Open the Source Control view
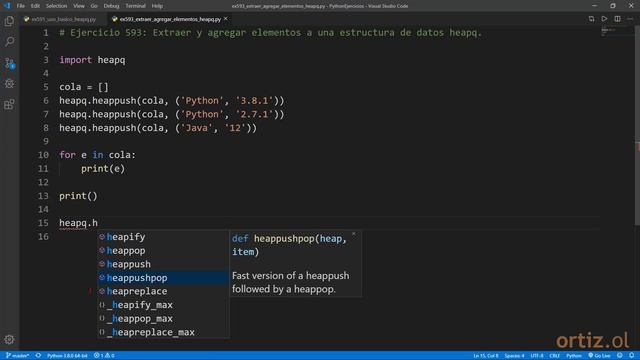This screenshot has width=640, height=360. tap(9, 62)
